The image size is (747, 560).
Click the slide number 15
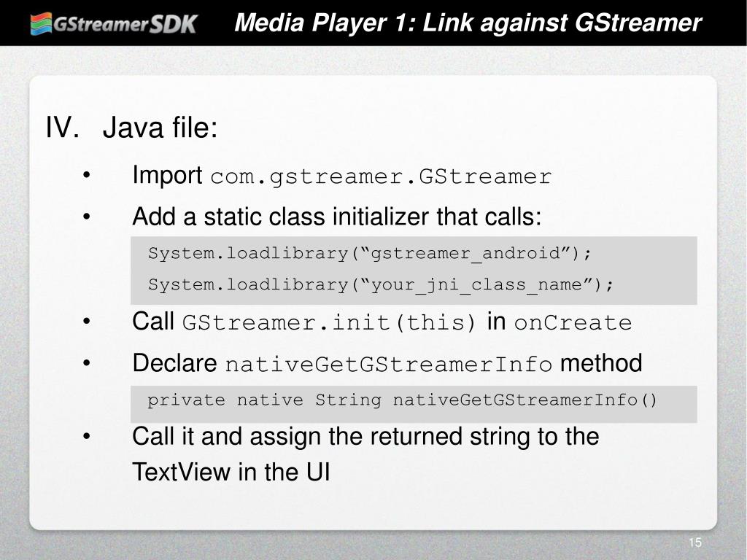695,542
